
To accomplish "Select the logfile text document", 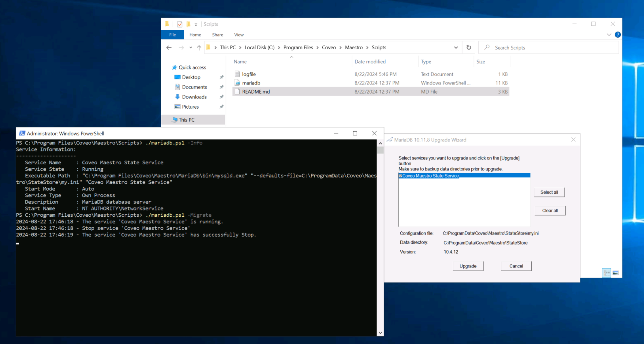I will coord(371,74).
